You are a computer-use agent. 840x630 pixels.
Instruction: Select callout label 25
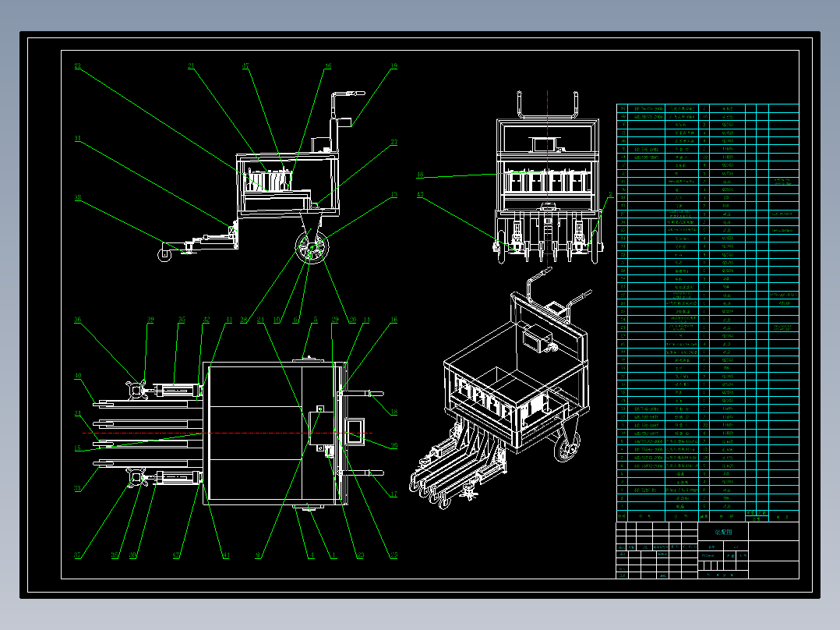point(394,555)
